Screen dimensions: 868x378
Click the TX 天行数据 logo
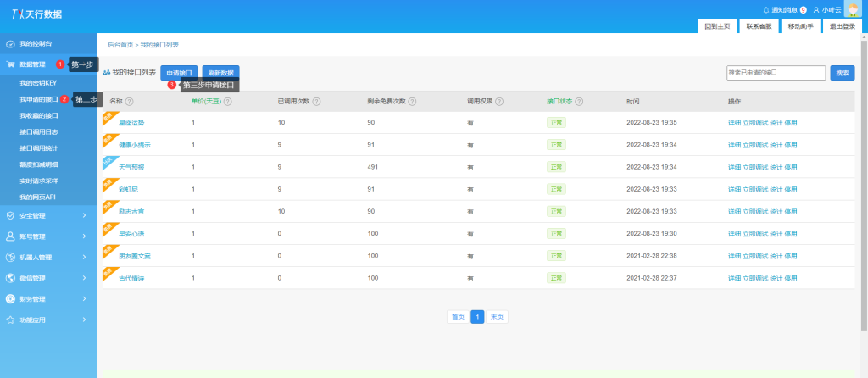(36, 14)
